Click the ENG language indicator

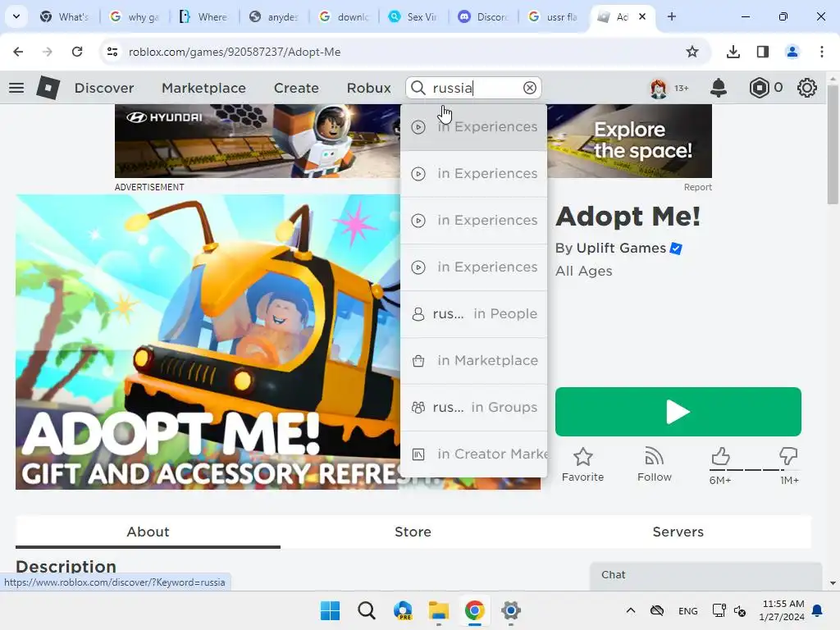(x=688, y=610)
